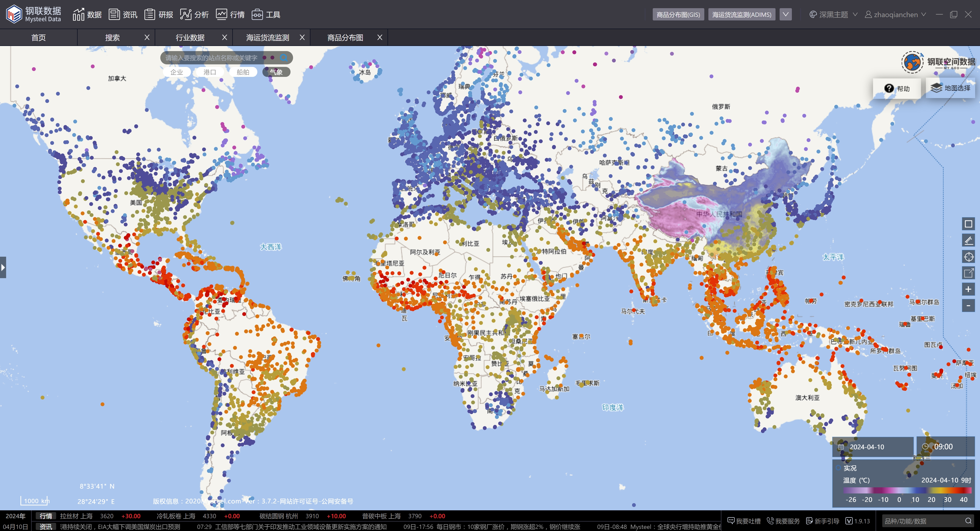Select the ruler measurement map tool
980x531 pixels.
(968, 240)
